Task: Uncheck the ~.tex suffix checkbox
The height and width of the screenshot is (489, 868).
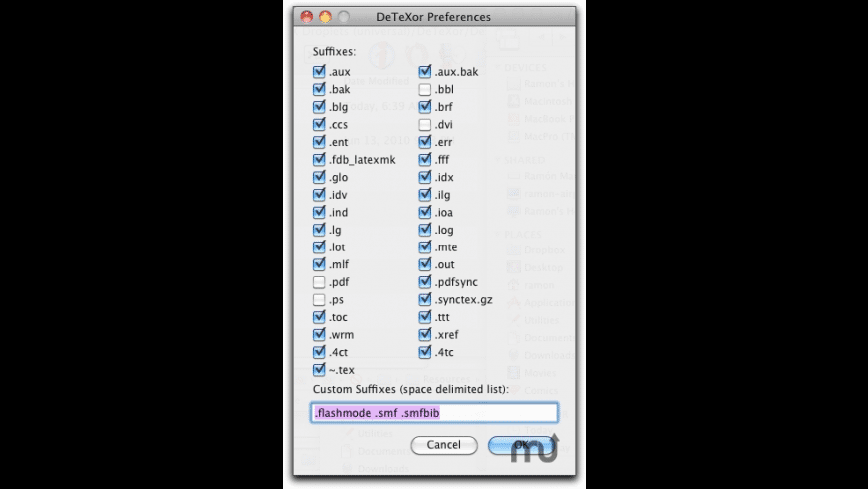Action: click(319, 370)
